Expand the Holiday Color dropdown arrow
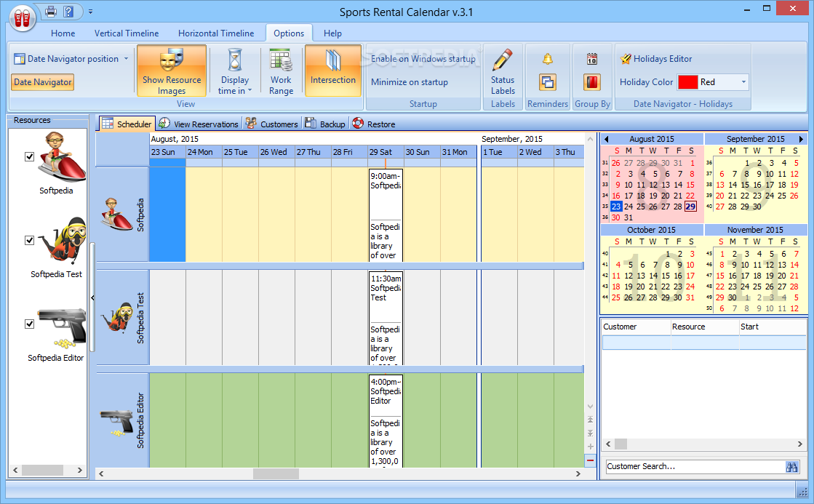Screen dimensions: 814x504 tap(743, 82)
